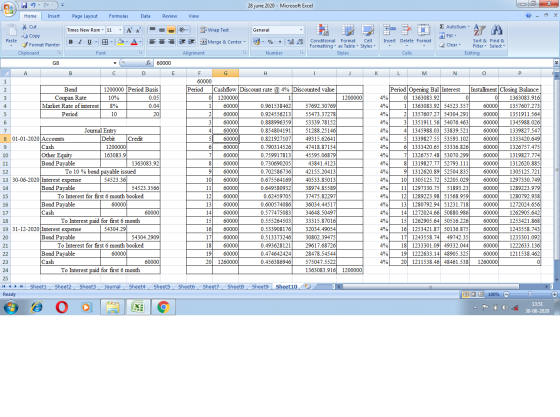Set Middle Align vertical alignment
The image size is (560, 417).
162,30
